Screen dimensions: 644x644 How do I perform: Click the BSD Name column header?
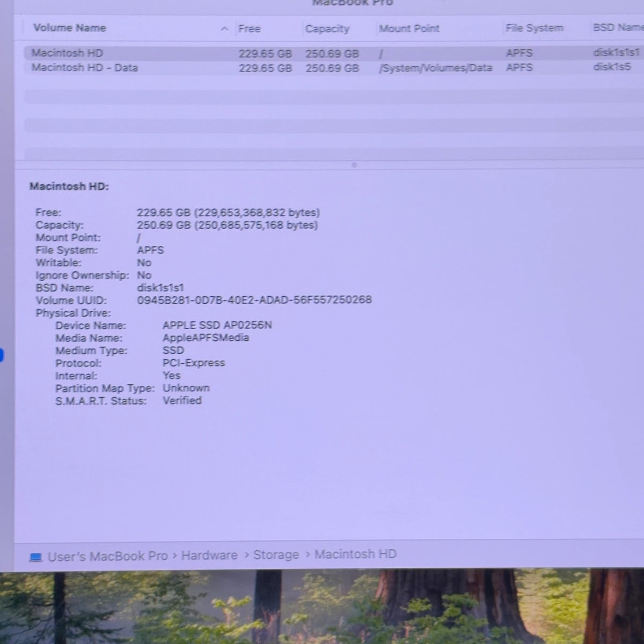pyautogui.click(x=618, y=27)
